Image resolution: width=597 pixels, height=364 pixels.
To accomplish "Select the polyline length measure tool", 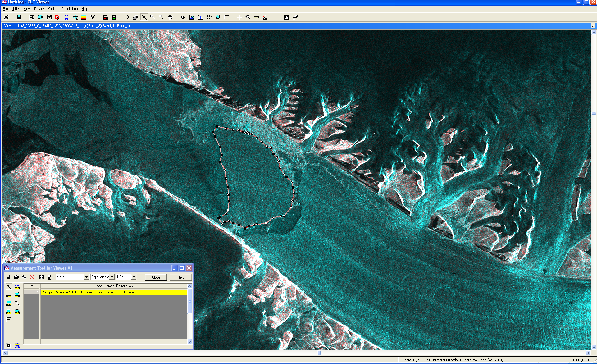I will (9, 295).
